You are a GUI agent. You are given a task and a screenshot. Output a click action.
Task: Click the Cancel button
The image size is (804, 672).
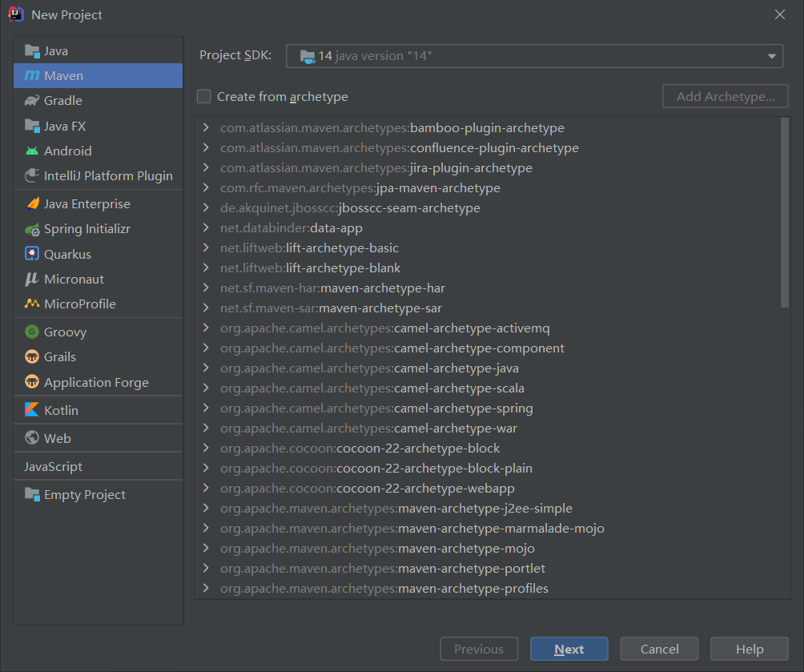pos(659,649)
